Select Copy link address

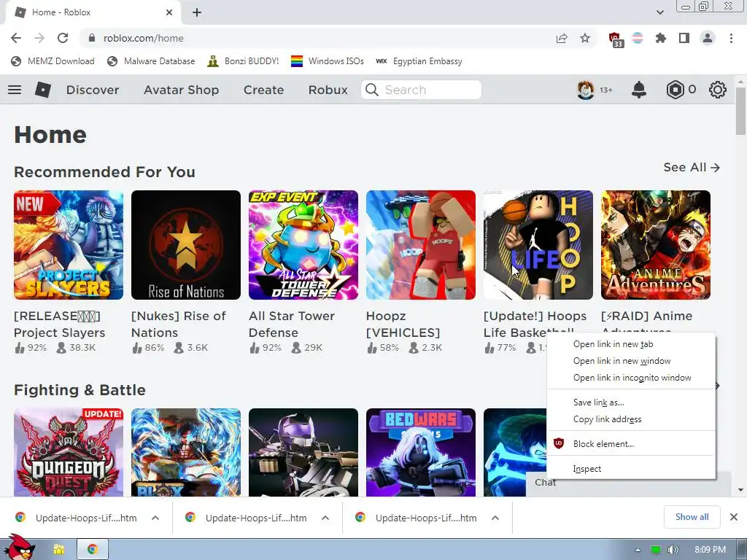631,419
